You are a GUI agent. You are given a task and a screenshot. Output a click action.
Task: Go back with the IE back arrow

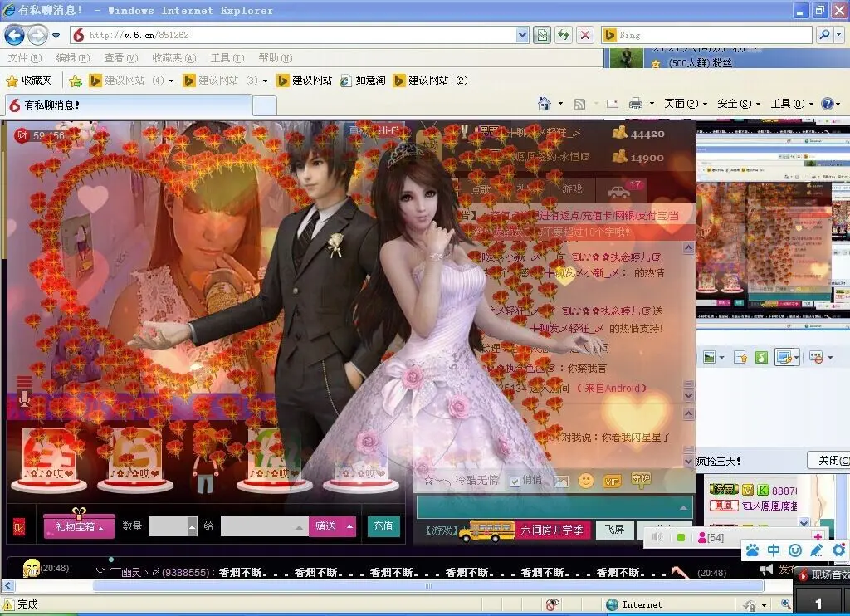pyautogui.click(x=15, y=35)
